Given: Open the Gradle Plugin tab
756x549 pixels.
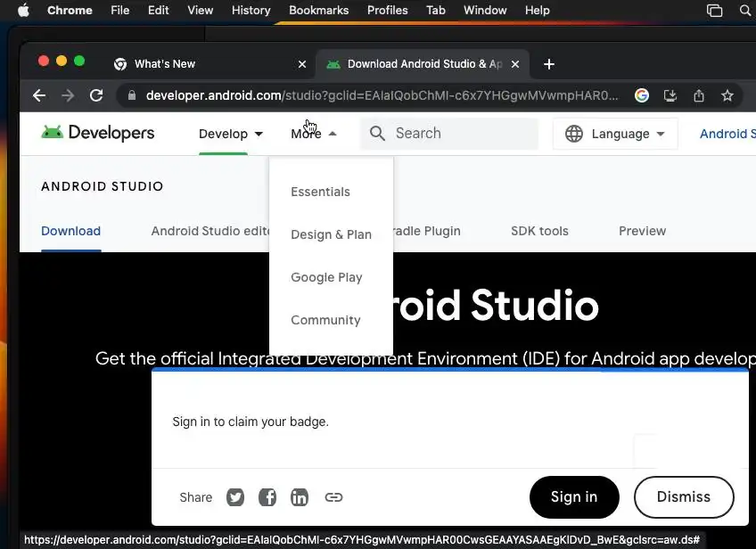Looking at the screenshot, I should [427, 231].
